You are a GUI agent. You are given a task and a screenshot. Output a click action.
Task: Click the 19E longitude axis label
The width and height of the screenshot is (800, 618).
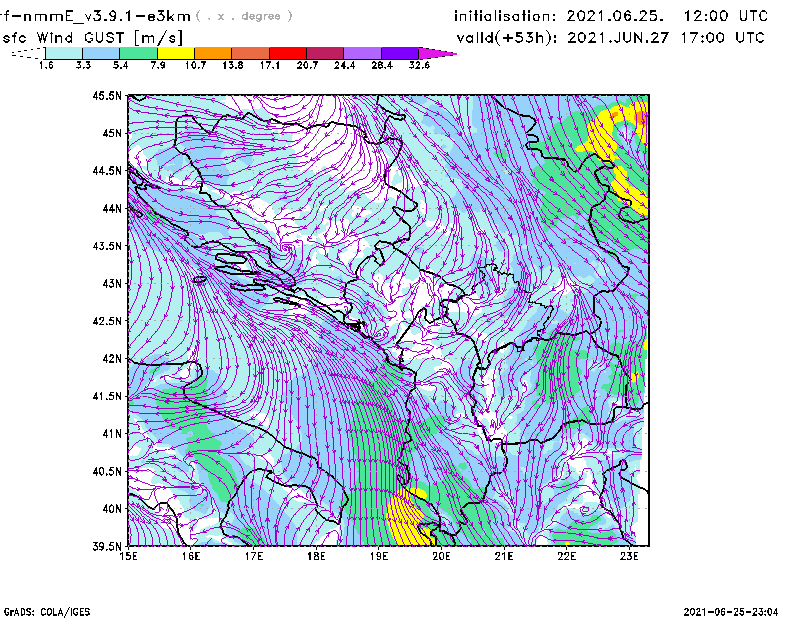(379, 556)
